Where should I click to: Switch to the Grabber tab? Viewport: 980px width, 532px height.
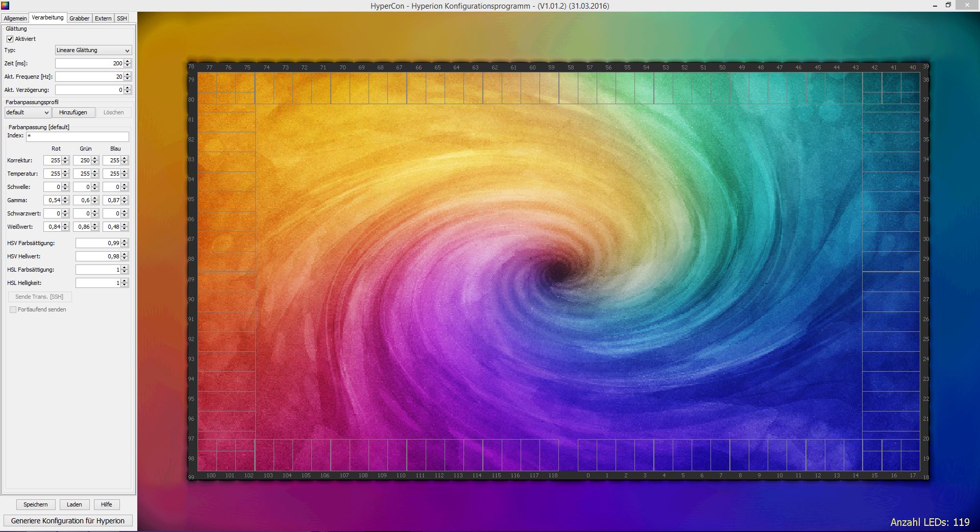(79, 18)
